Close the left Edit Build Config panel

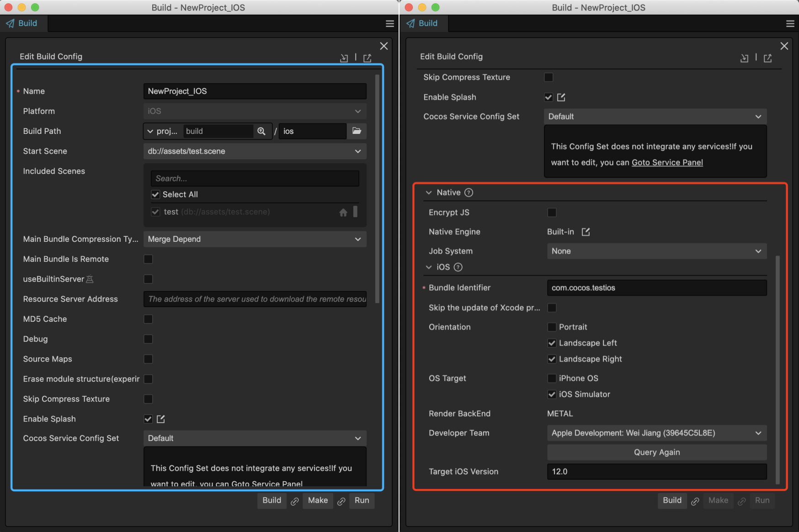click(384, 46)
